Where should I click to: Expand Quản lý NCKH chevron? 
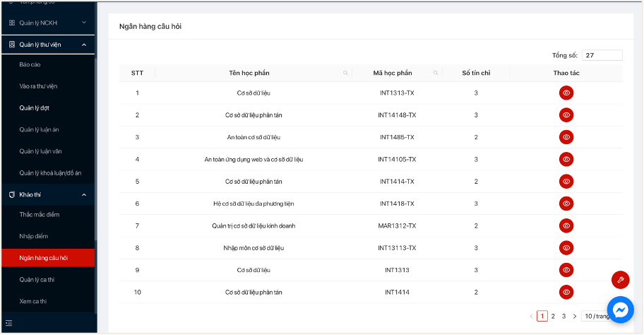tap(84, 23)
